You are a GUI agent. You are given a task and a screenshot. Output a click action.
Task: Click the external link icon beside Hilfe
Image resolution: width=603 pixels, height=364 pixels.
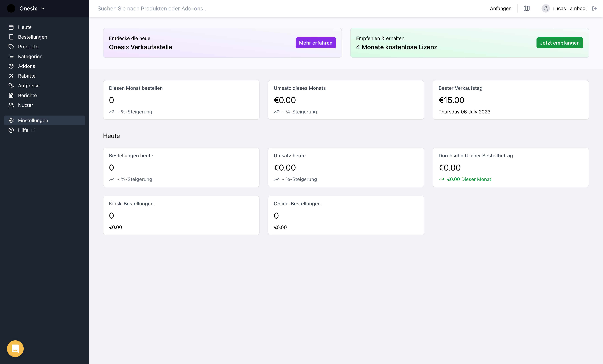point(33,130)
